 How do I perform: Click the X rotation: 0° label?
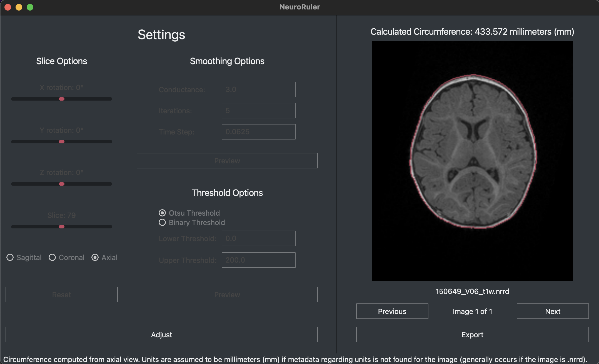pyautogui.click(x=62, y=88)
